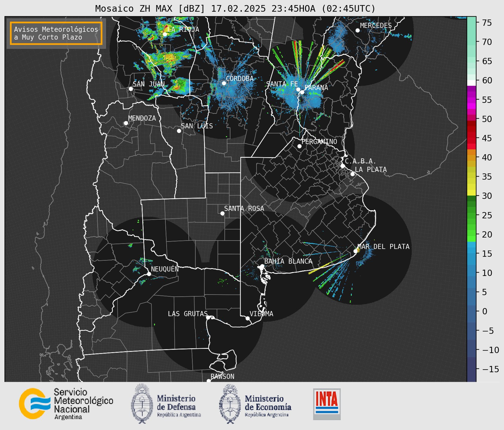The height and width of the screenshot is (430, 504).
Task: Click the Bahía Blanca city marker
Action: click(262, 266)
